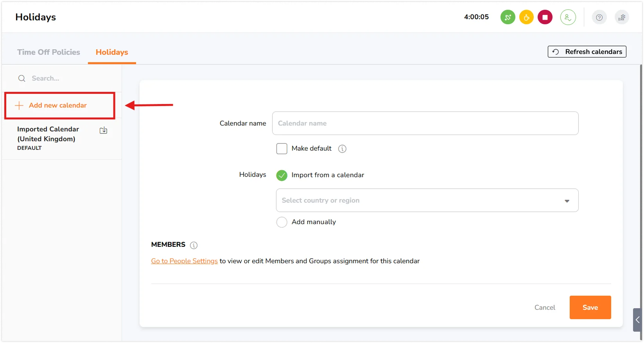Open the settings gear icon in the header
This screenshot has width=644, height=343.
pyautogui.click(x=622, y=17)
